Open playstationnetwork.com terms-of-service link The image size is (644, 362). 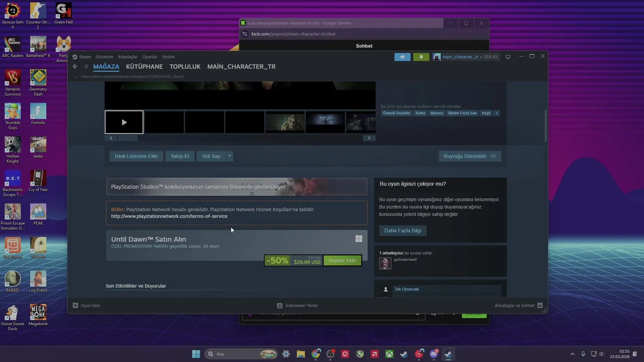(x=169, y=216)
